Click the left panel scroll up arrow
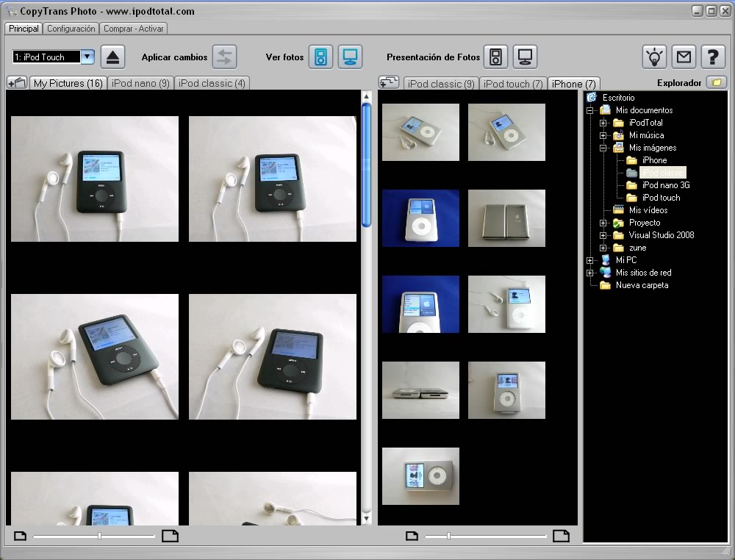 coord(367,96)
